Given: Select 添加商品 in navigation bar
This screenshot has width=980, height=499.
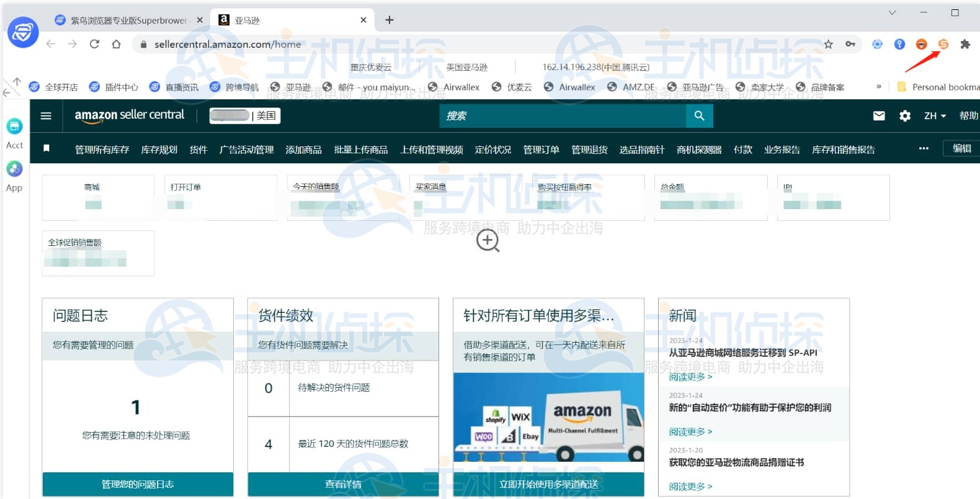Looking at the screenshot, I should tap(303, 150).
